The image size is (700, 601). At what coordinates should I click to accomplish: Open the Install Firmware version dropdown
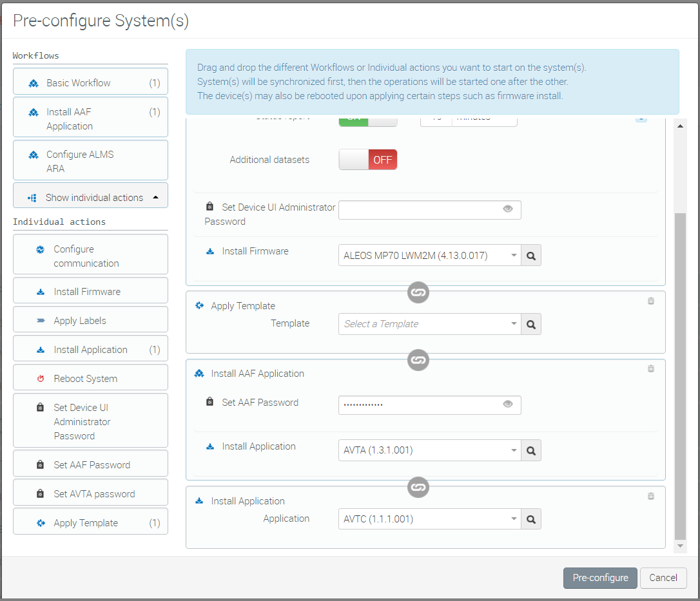tap(429, 256)
